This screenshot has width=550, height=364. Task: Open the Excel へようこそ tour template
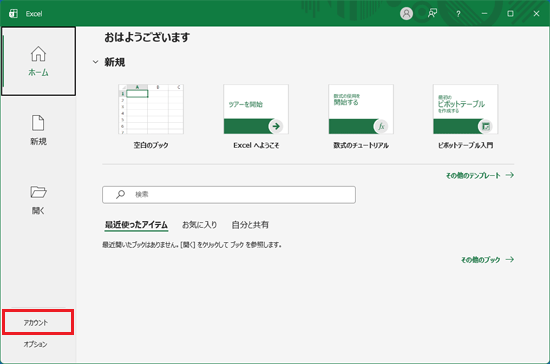(256, 109)
